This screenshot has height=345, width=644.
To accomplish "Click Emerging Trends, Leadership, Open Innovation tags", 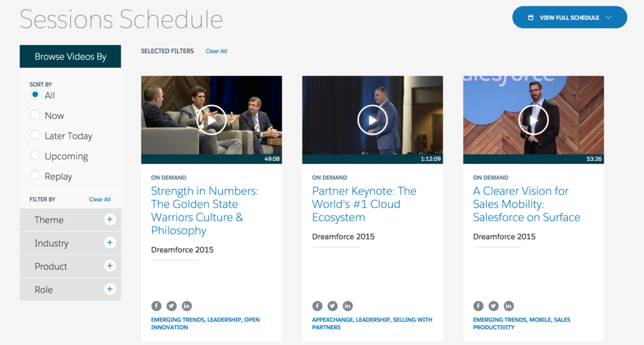I will [x=206, y=323].
